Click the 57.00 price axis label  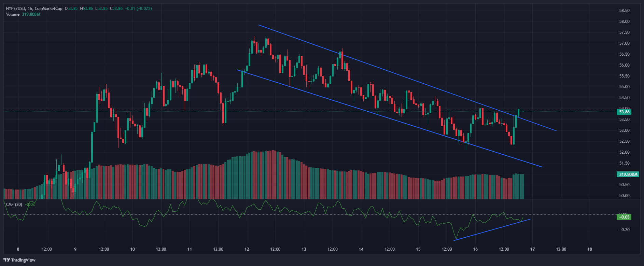624,43
